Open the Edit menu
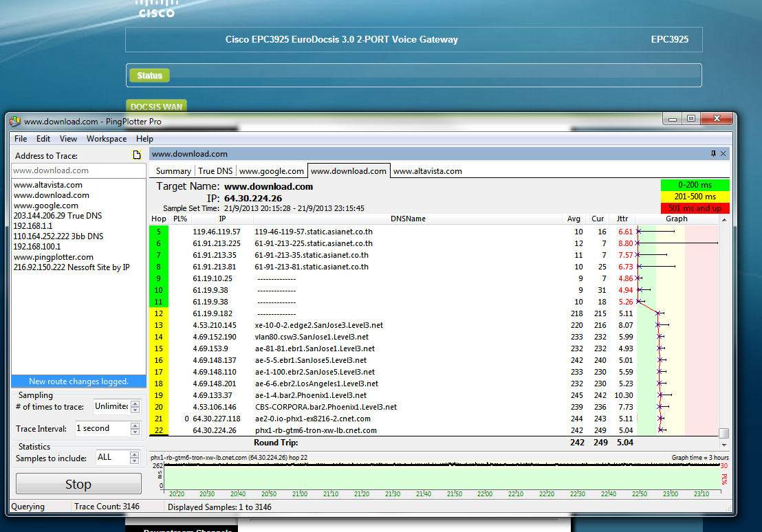The width and height of the screenshot is (762, 532). [43, 139]
